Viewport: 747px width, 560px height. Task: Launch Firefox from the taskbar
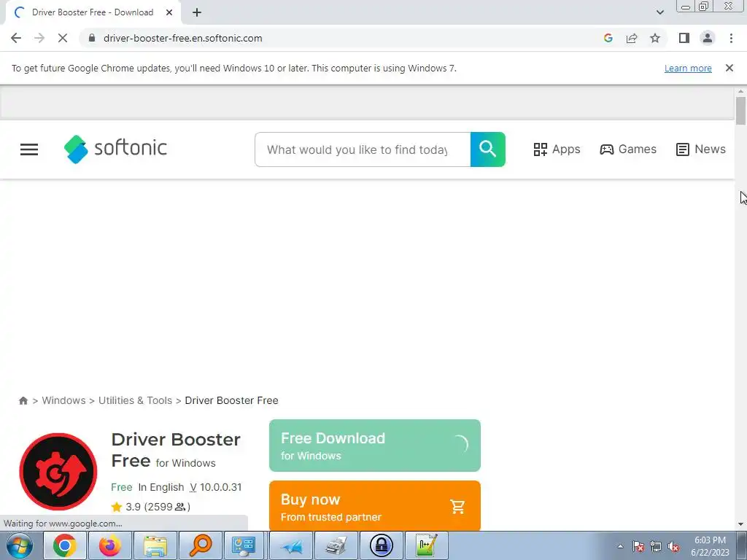[x=110, y=545]
